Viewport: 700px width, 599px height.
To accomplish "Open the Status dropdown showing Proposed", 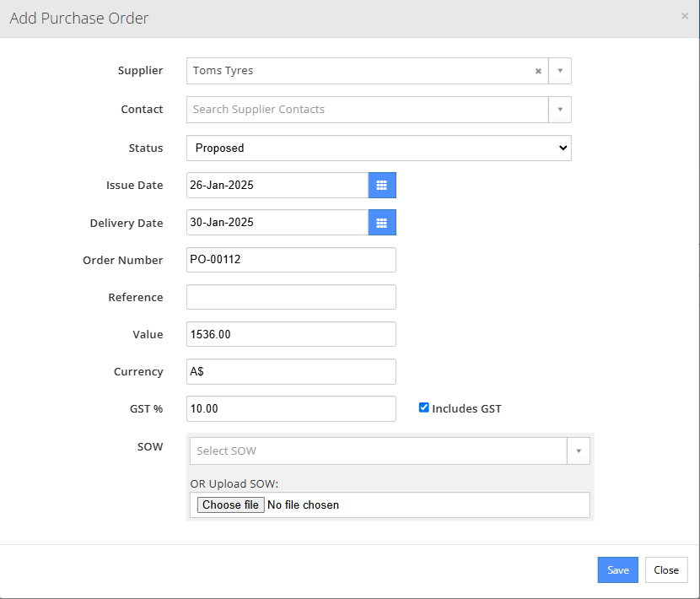I will click(x=378, y=148).
